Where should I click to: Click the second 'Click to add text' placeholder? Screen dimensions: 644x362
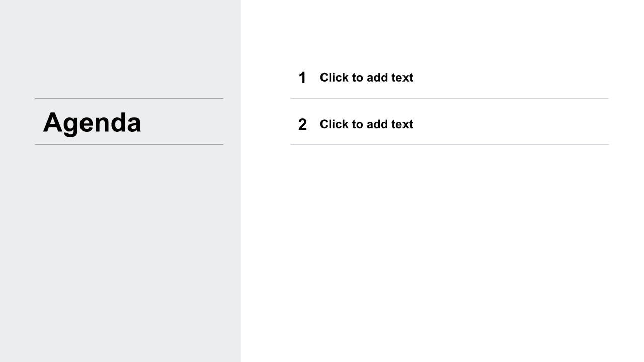(366, 124)
